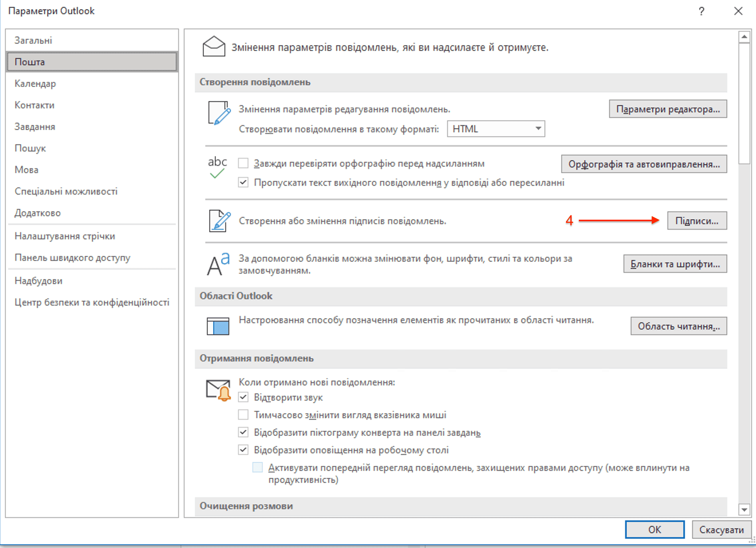Click the scrollbar down arrow
The width and height of the screenshot is (756, 548).
[744, 509]
